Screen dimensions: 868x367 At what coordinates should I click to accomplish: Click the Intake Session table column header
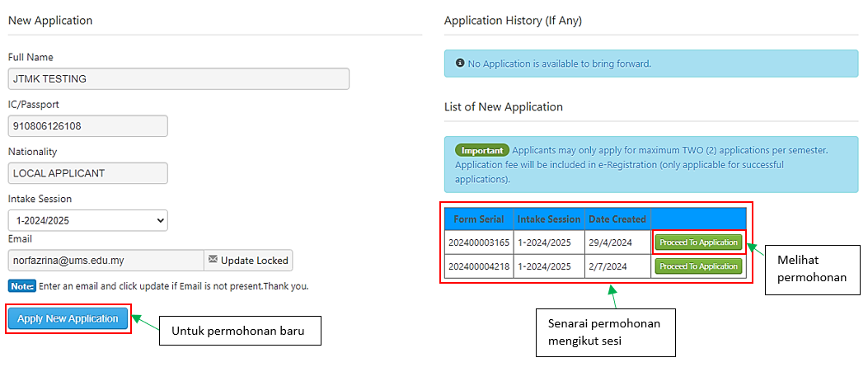pos(548,219)
